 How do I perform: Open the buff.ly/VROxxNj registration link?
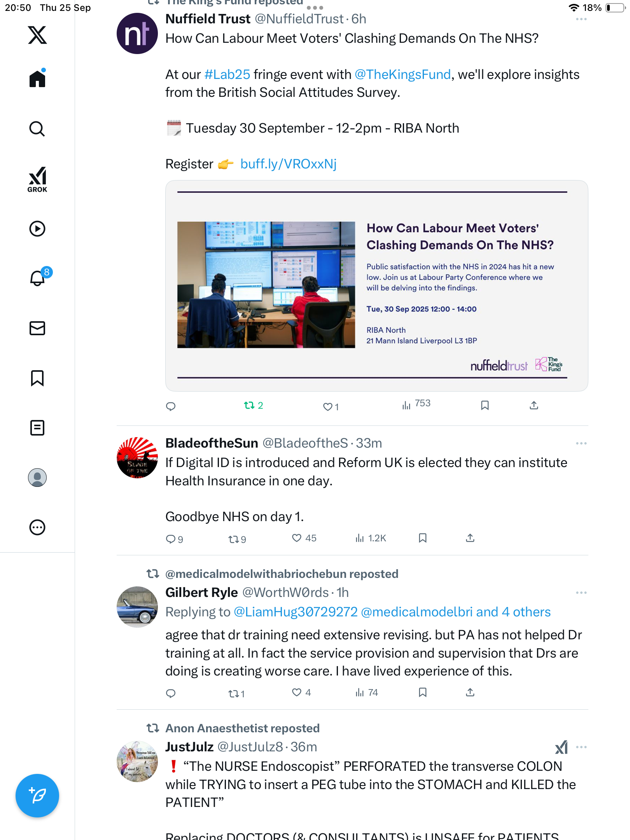click(288, 164)
